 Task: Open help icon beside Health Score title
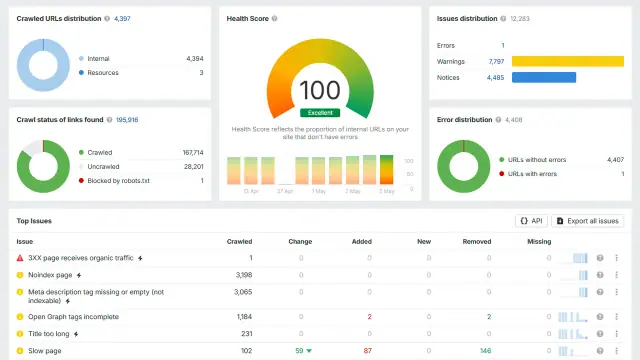pos(275,18)
